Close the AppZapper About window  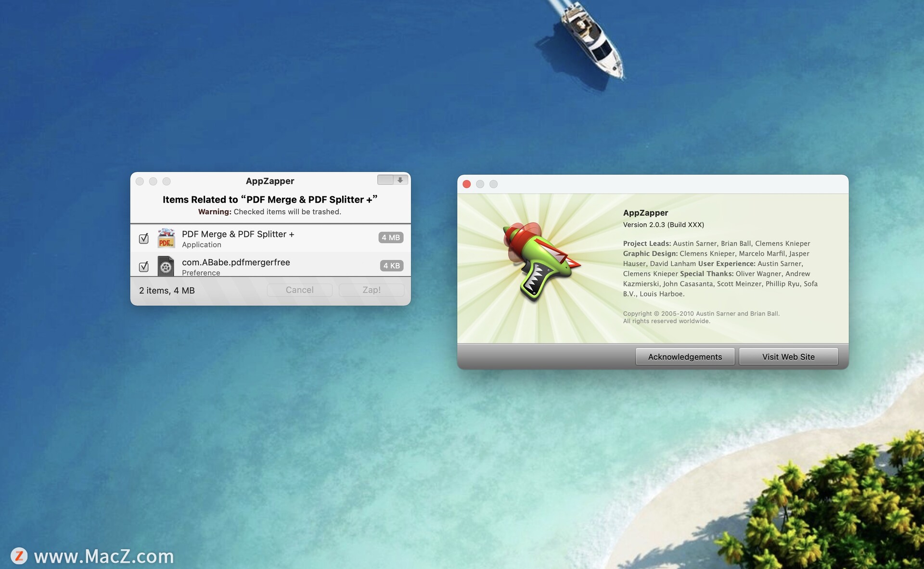click(x=466, y=184)
